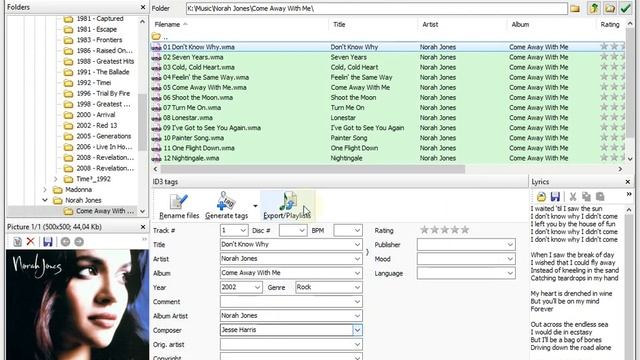Open the Track # dropdown

click(x=243, y=230)
